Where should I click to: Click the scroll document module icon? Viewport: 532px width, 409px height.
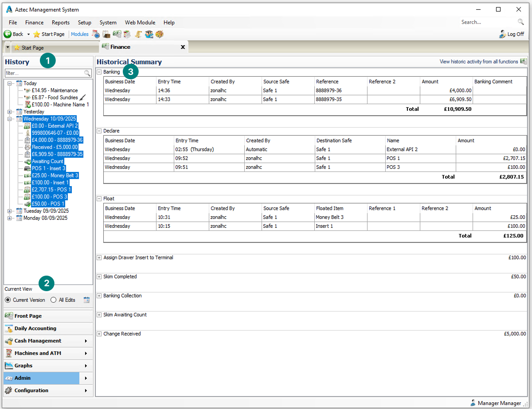138,34
